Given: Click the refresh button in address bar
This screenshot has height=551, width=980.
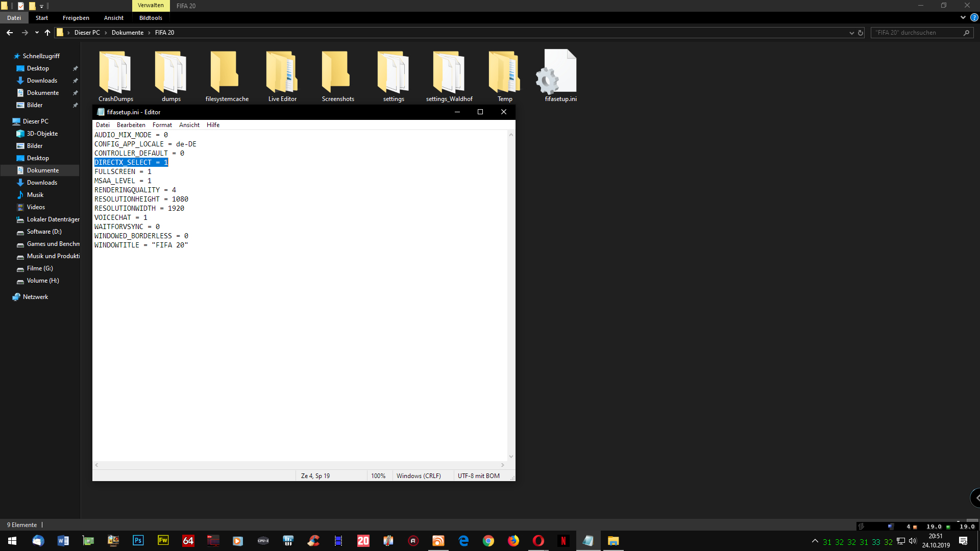Looking at the screenshot, I should pyautogui.click(x=861, y=33).
